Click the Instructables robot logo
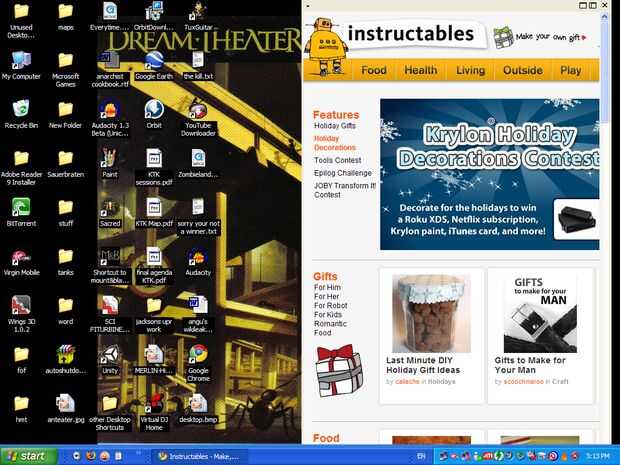 tap(325, 47)
